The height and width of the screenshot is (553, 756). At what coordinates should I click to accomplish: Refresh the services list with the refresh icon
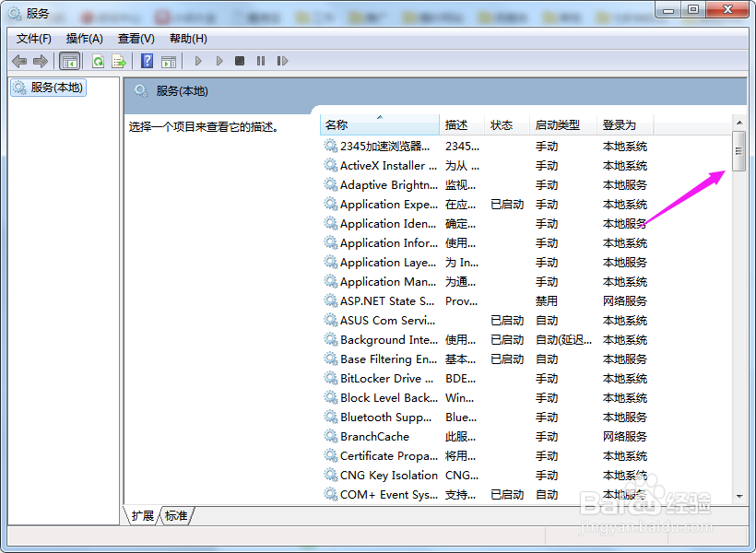click(x=97, y=61)
